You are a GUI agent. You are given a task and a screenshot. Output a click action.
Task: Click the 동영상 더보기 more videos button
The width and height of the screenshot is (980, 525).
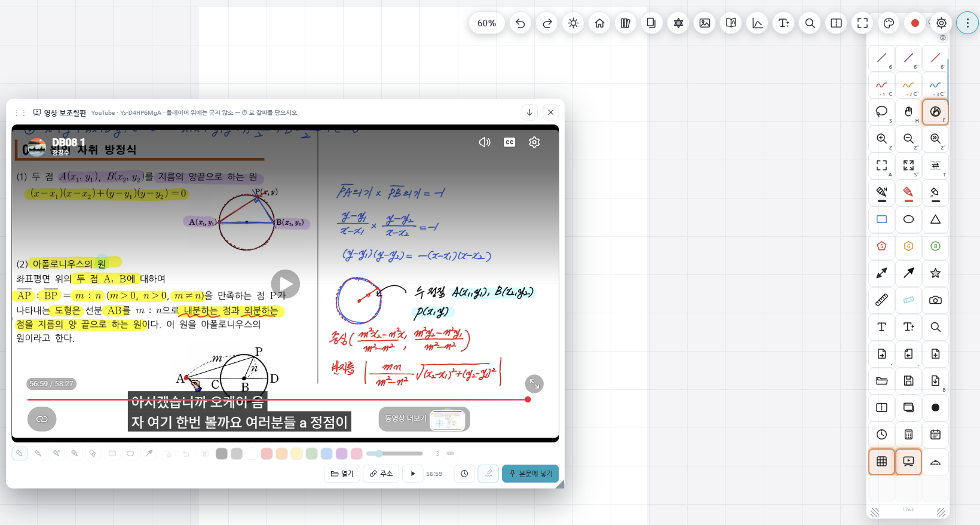[424, 419]
